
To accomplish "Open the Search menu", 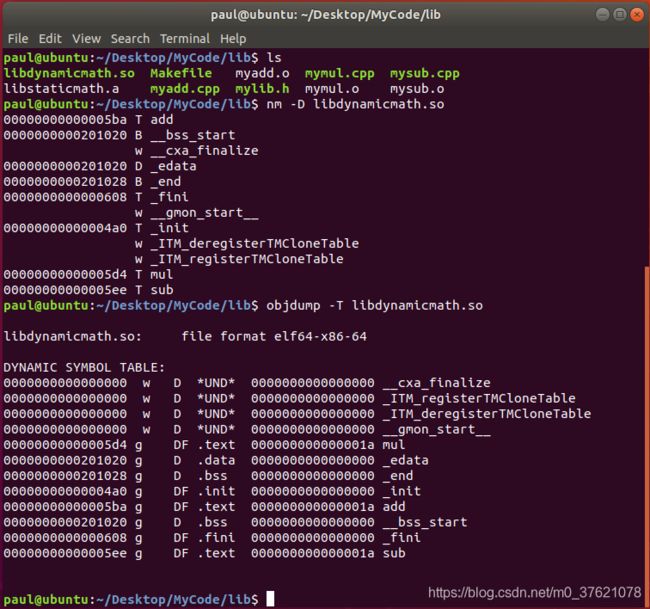I will 130,39.
